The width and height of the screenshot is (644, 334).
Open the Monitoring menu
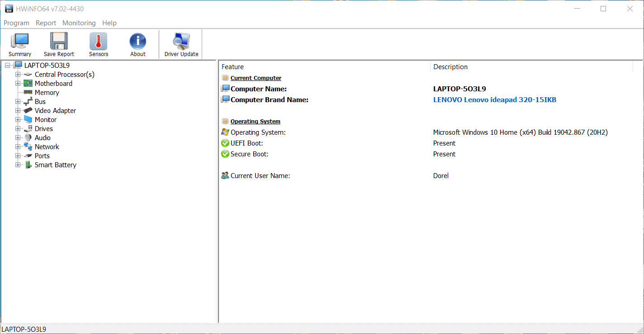pos(79,23)
